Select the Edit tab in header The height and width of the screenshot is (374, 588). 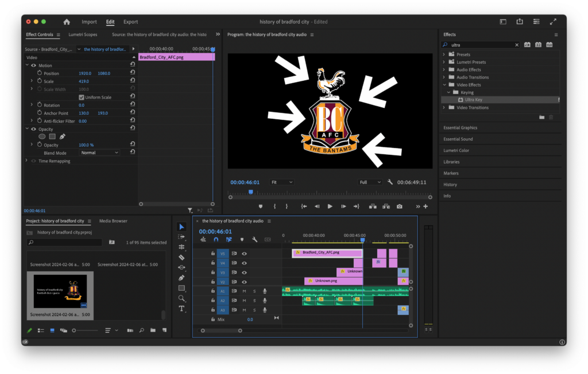(110, 22)
